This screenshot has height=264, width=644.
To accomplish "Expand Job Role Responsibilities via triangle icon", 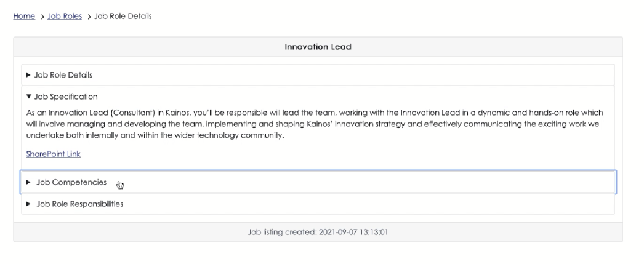I will point(28,204).
